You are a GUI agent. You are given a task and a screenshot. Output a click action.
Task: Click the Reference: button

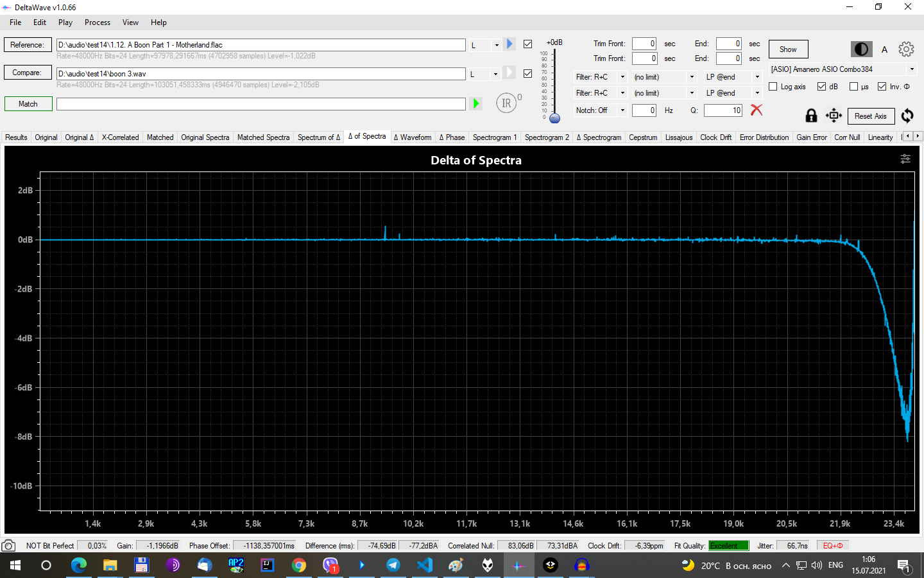pyautogui.click(x=28, y=45)
